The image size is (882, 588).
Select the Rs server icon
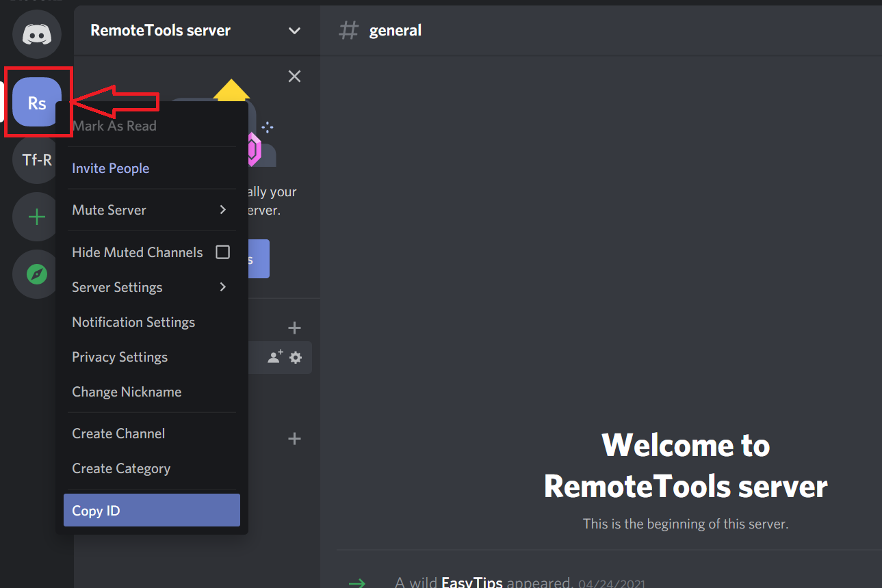coord(37,103)
